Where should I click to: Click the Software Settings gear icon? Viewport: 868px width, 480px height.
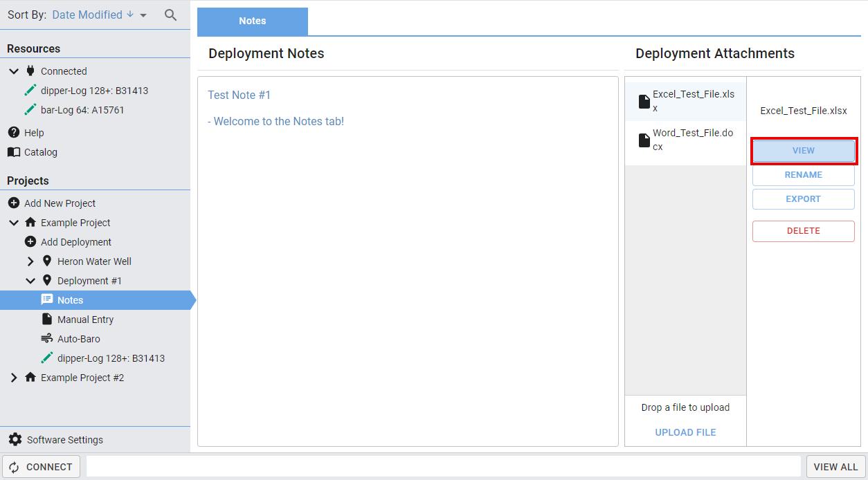pos(15,439)
